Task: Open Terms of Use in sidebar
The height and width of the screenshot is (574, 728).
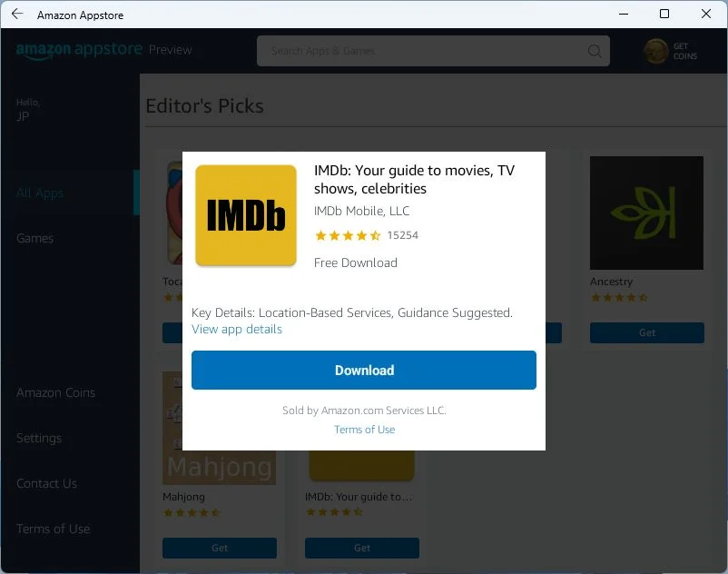Action: 54,529
